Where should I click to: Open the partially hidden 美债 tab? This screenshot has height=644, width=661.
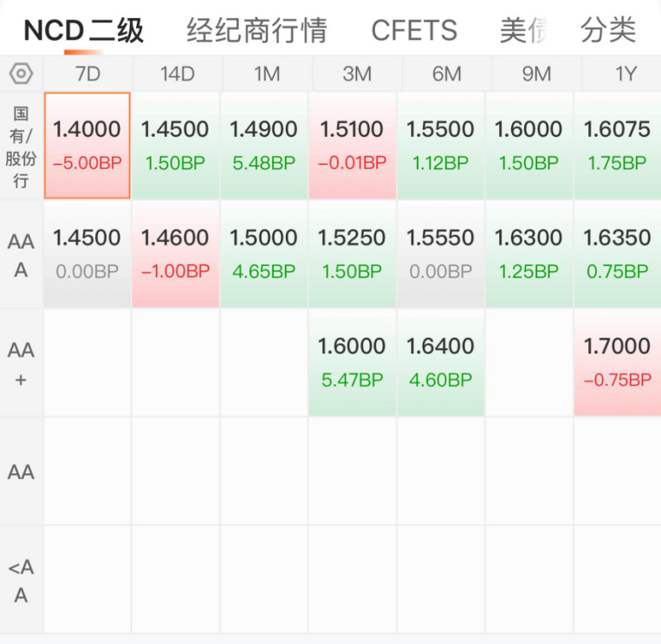(523, 30)
